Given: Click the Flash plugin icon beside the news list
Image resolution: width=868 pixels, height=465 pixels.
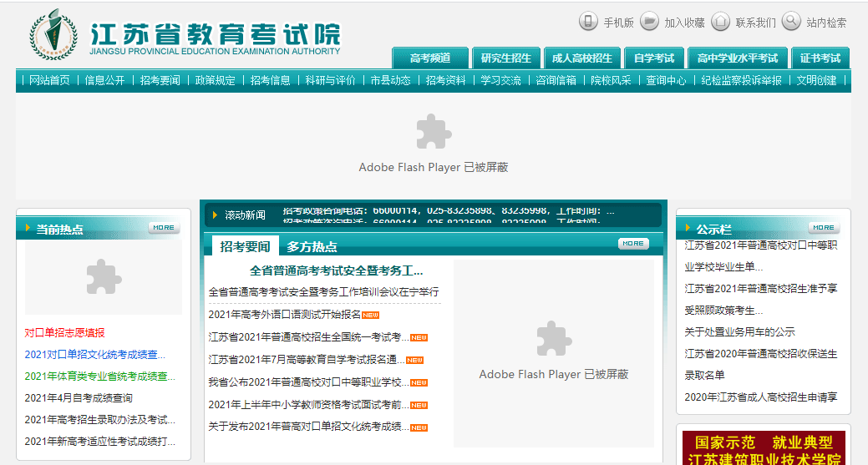Looking at the screenshot, I should pos(554,338).
